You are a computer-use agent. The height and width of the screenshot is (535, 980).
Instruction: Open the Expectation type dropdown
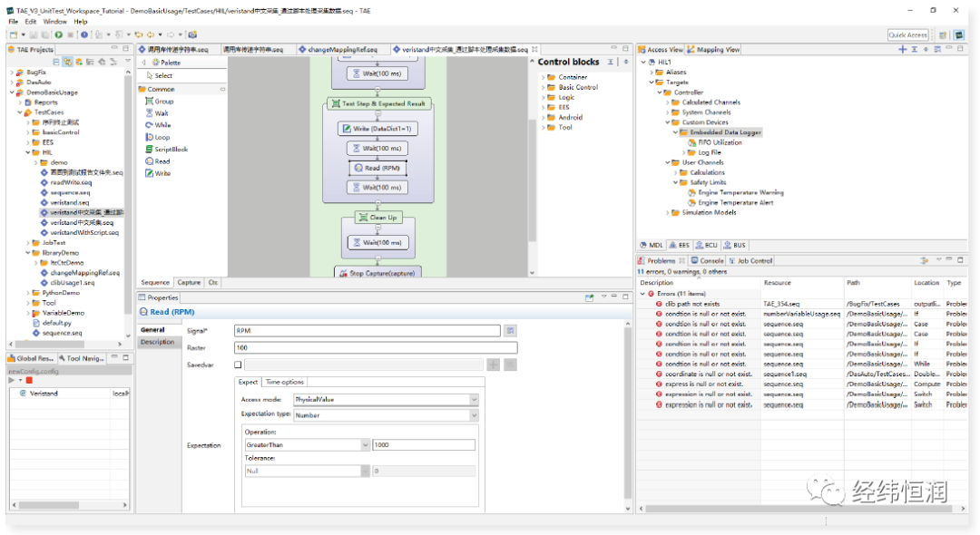tap(474, 415)
